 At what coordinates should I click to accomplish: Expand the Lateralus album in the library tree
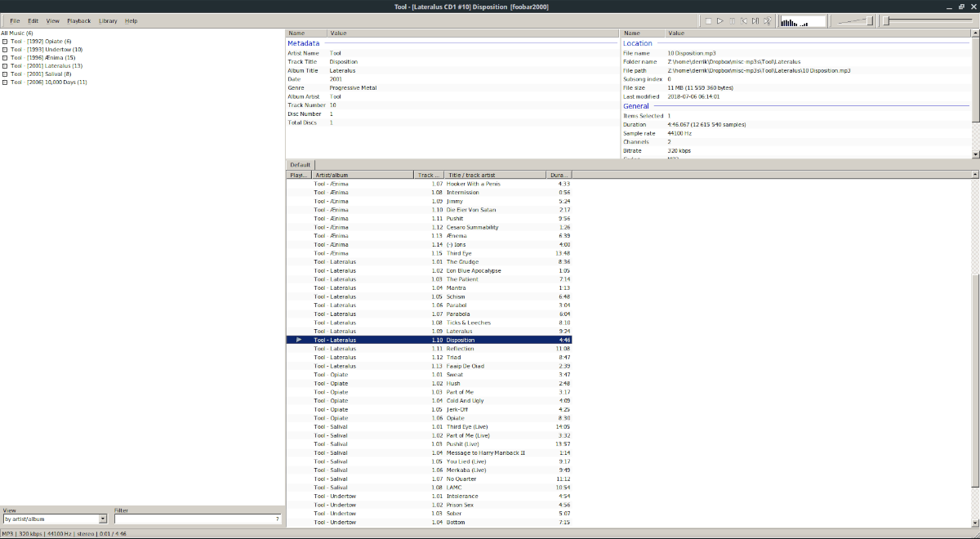click(x=7, y=65)
